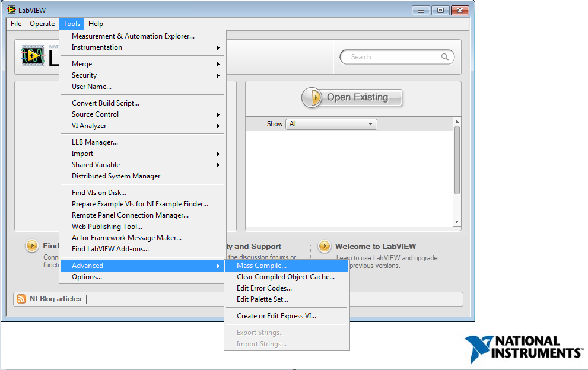Viewport: 588px width, 370px height.
Task: Click the Find arrow icon at lower left
Action: tap(32, 246)
